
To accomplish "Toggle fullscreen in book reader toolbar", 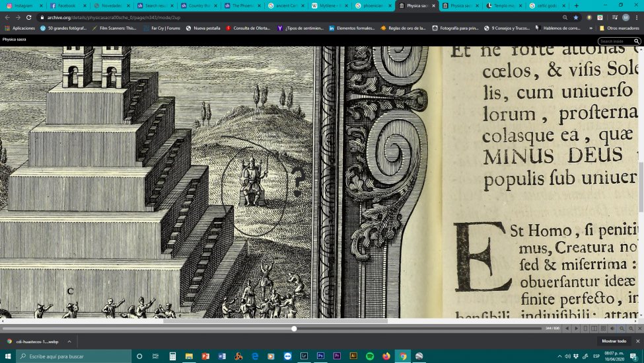I will click(639, 329).
